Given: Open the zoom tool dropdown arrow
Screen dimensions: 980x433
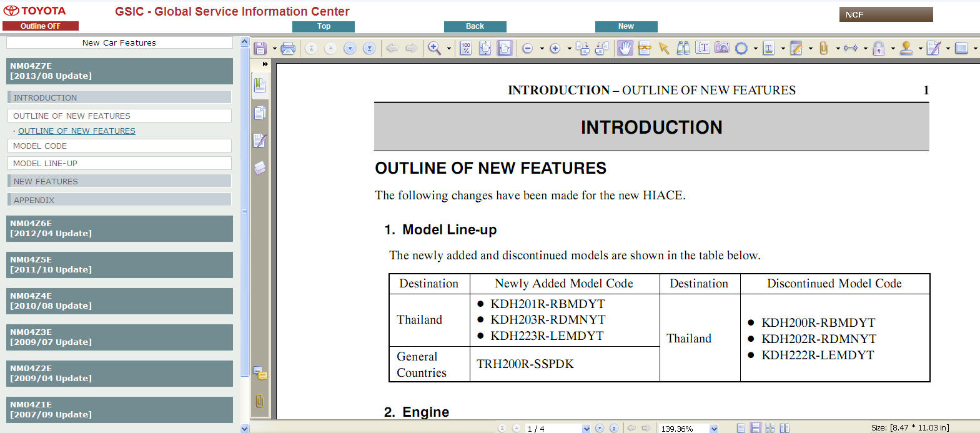Looking at the screenshot, I should pos(449,49).
